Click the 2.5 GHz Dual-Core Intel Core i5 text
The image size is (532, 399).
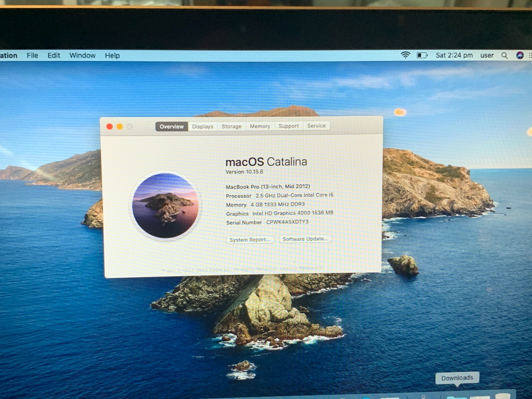pos(294,195)
